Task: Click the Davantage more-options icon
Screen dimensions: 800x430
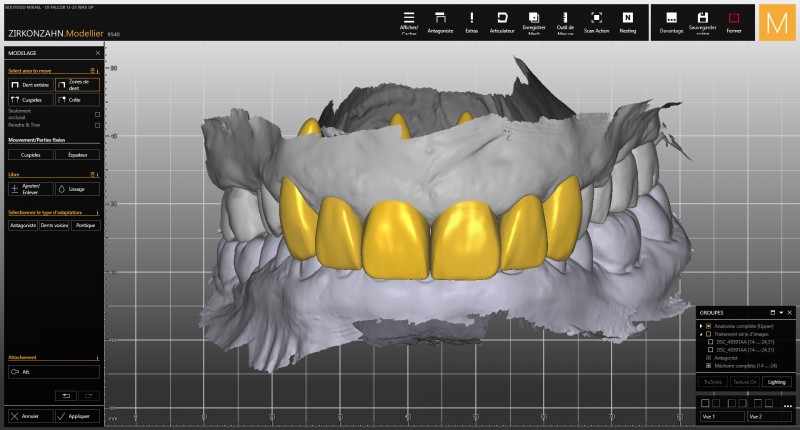Action: [x=671, y=18]
